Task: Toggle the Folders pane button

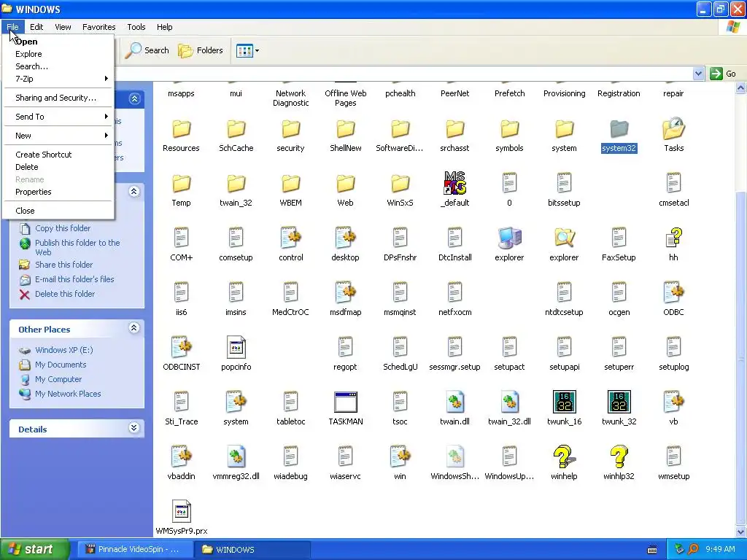Action: pyautogui.click(x=200, y=50)
